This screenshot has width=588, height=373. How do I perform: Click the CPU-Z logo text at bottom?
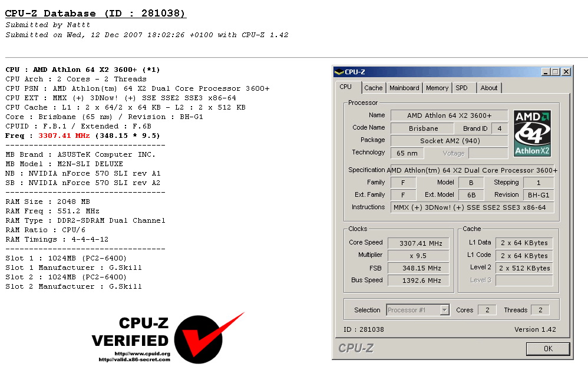[355, 348]
